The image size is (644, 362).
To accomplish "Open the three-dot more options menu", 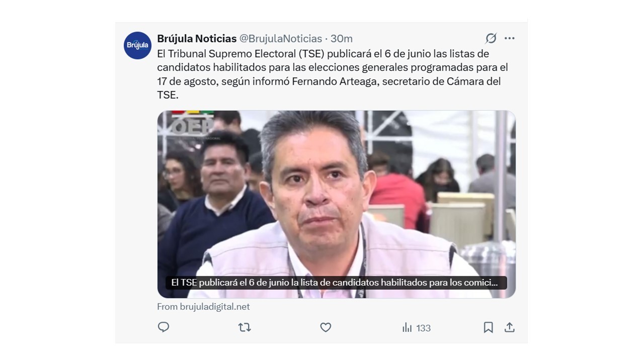I will pyautogui.click(x=510, y=38).
